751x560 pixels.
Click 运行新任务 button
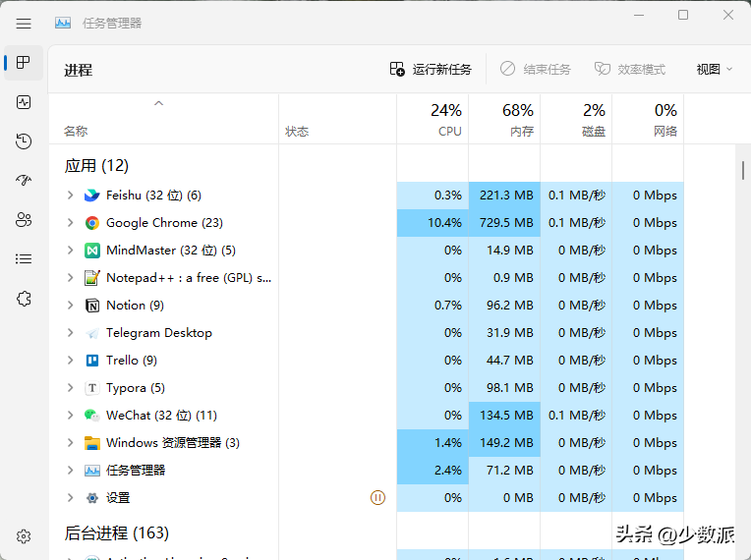pos(431,70)
